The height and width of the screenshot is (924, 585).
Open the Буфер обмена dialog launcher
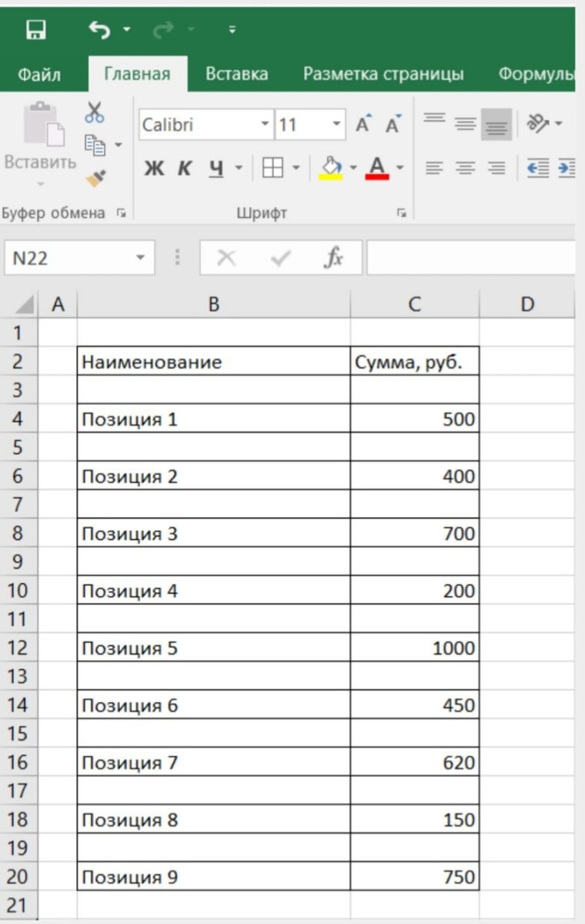pos(121,213)
